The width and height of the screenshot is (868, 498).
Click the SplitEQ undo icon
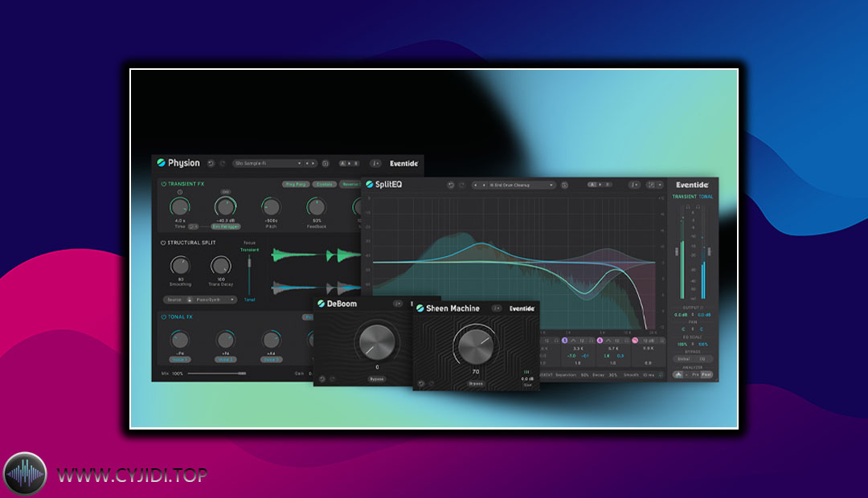pos(451,185)
